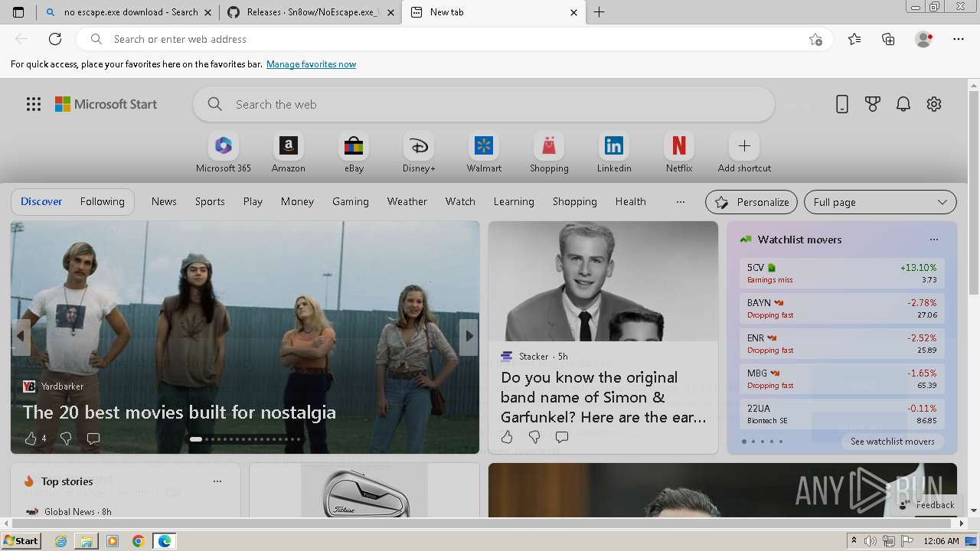Add this page to favorites star

click(815, 39)
